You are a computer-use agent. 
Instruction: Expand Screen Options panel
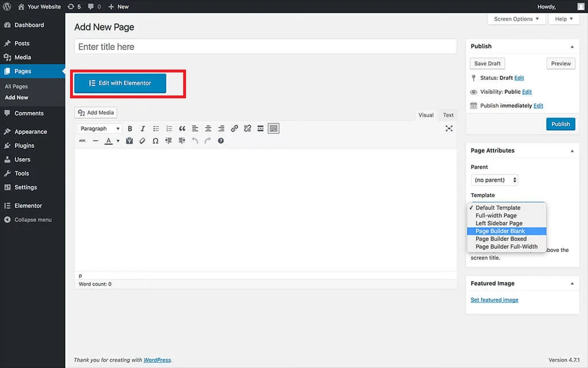pyautogui.click(x=517, y=19)
